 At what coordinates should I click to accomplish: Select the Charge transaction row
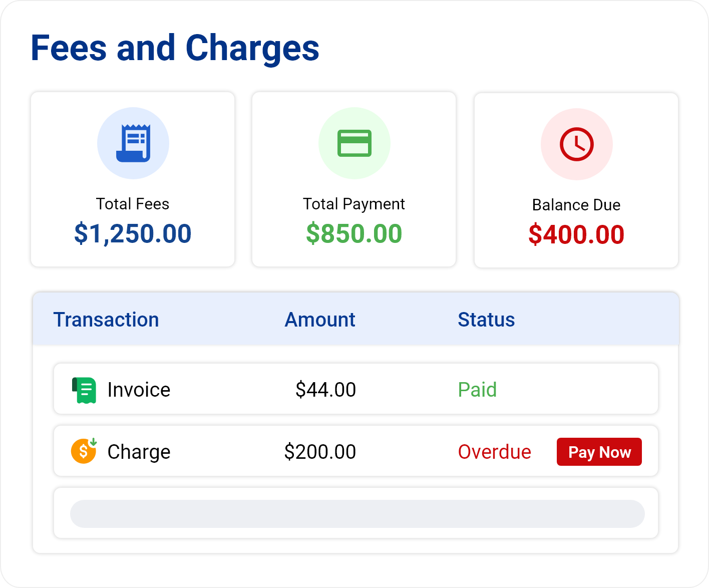click(356, 451)
